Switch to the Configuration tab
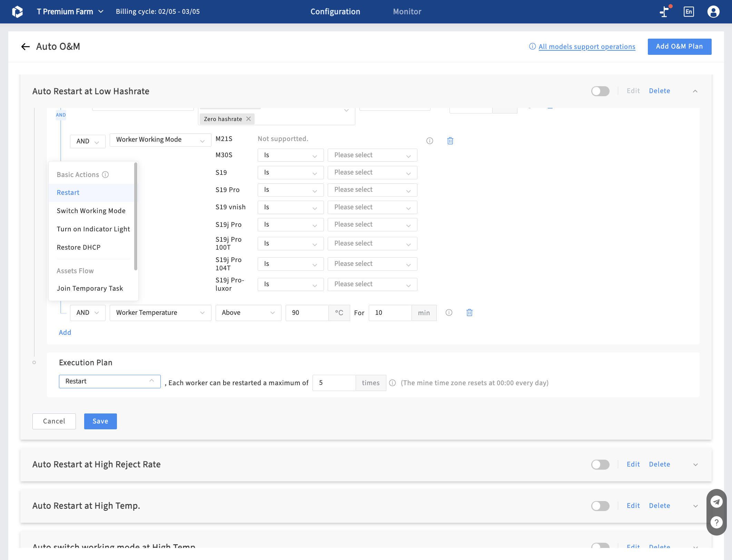Screen dimensions: 732x560 click(x=335, y=12)
